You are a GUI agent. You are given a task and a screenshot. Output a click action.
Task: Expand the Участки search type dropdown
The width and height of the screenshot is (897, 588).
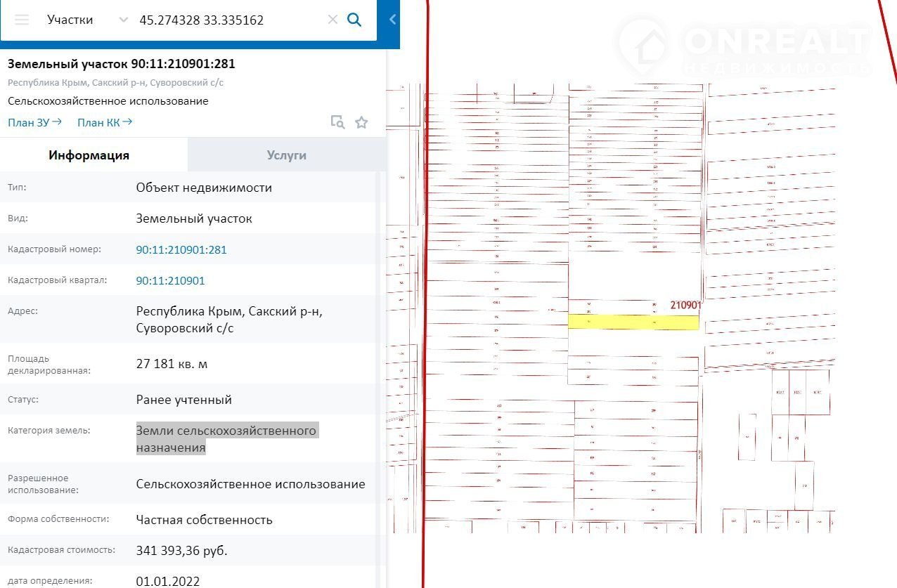pyautogui.click(x=70, y=20)
